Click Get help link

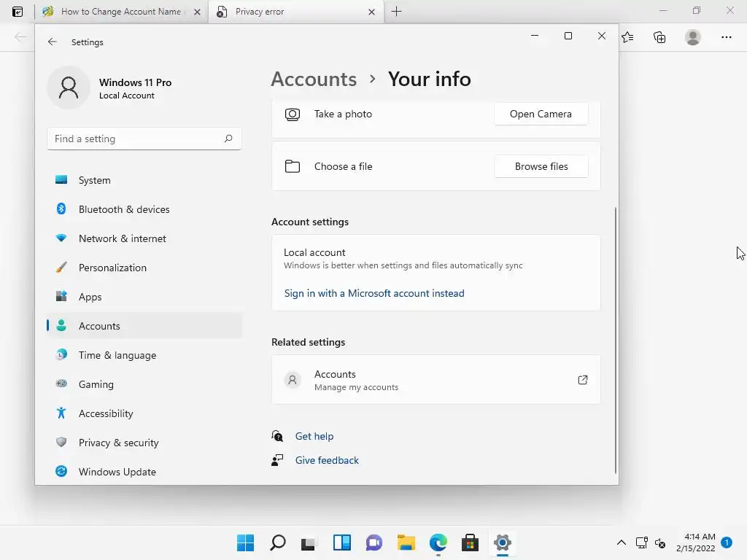(x=314, y=436)
